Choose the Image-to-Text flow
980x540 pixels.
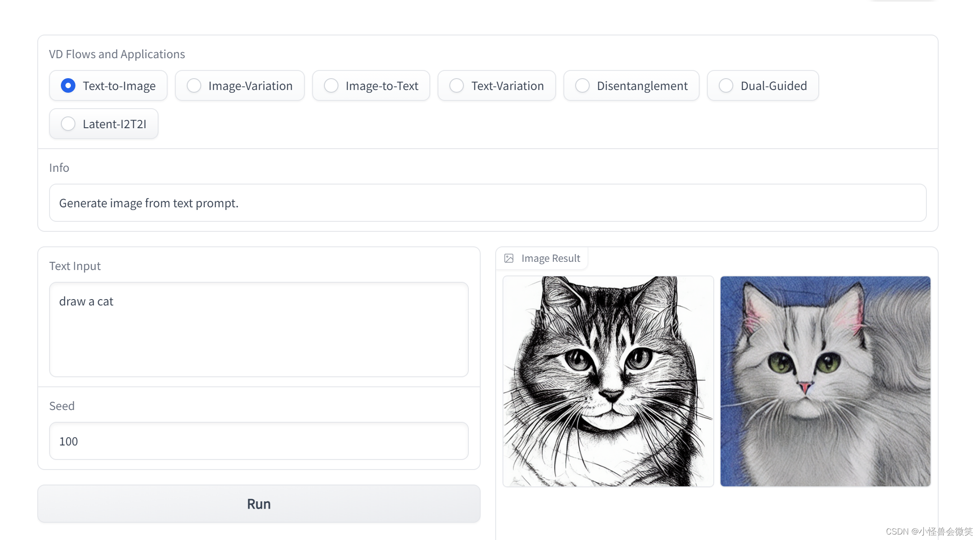(331, 85)
